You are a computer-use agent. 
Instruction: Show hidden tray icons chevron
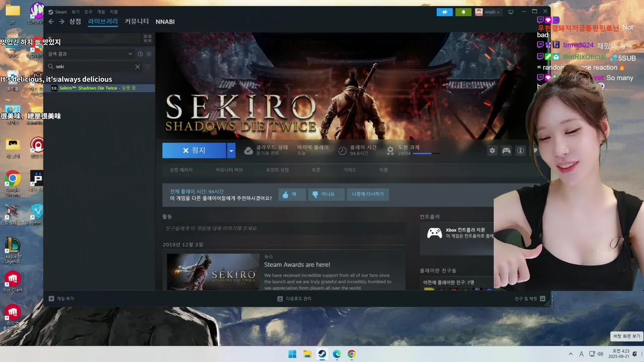(x=571, y=354)
